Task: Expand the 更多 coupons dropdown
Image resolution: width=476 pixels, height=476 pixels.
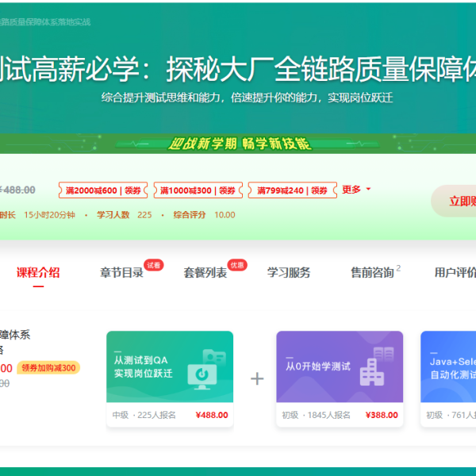Action: pyautogui.click(x=356, y=190)
